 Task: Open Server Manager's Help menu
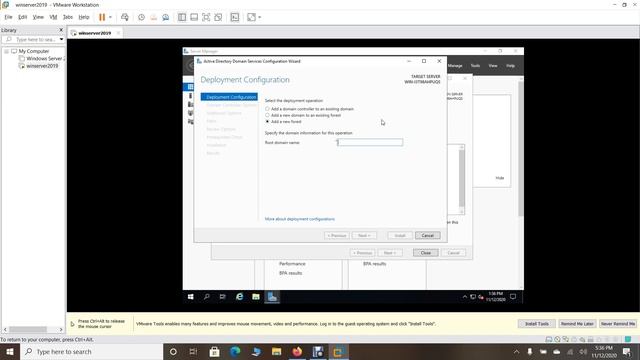pos(510,66)
